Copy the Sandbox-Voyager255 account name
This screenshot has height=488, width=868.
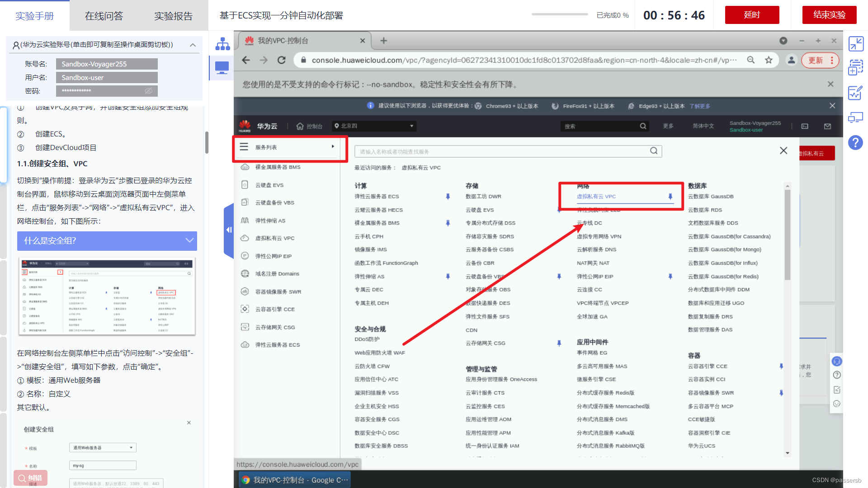click(107, 64)
